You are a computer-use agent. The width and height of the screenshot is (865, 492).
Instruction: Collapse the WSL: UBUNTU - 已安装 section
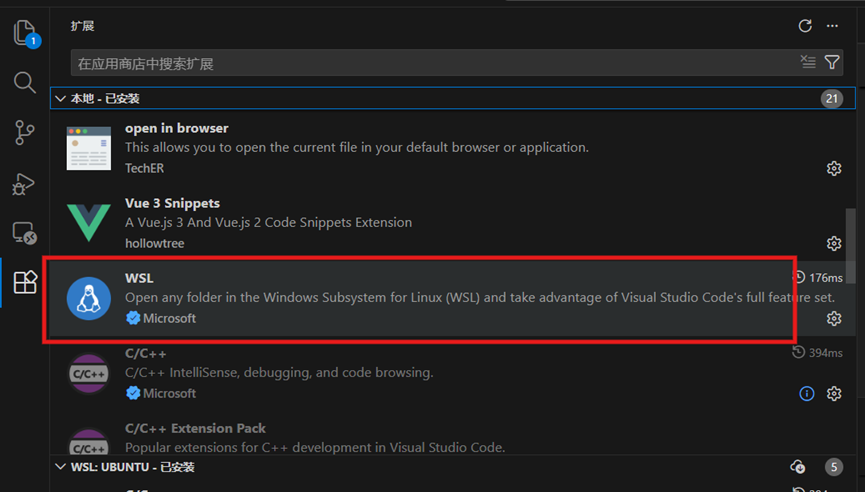[x=61, y=467]
